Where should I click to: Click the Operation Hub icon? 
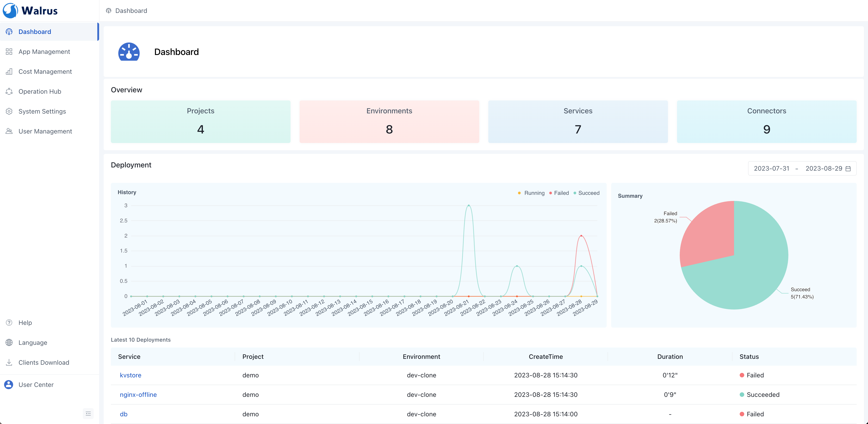9,91
